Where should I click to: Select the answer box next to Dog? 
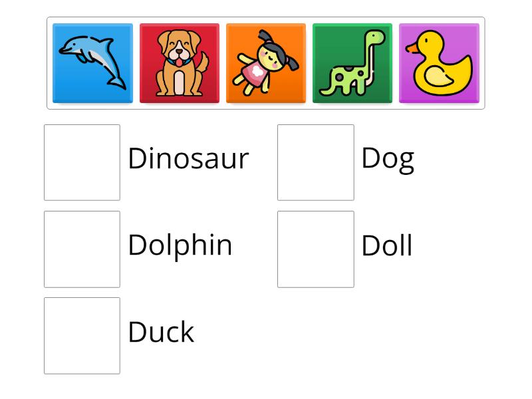click(x=315, y=161)
